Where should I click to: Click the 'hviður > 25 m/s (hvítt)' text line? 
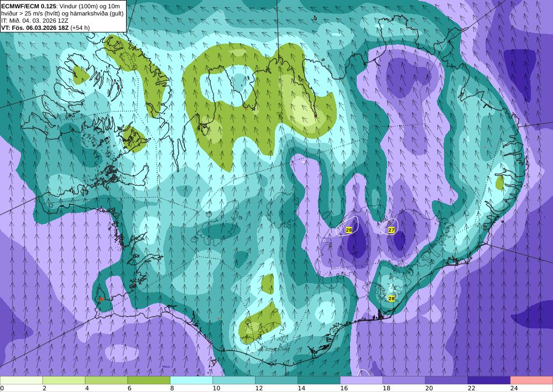(62, 13)
